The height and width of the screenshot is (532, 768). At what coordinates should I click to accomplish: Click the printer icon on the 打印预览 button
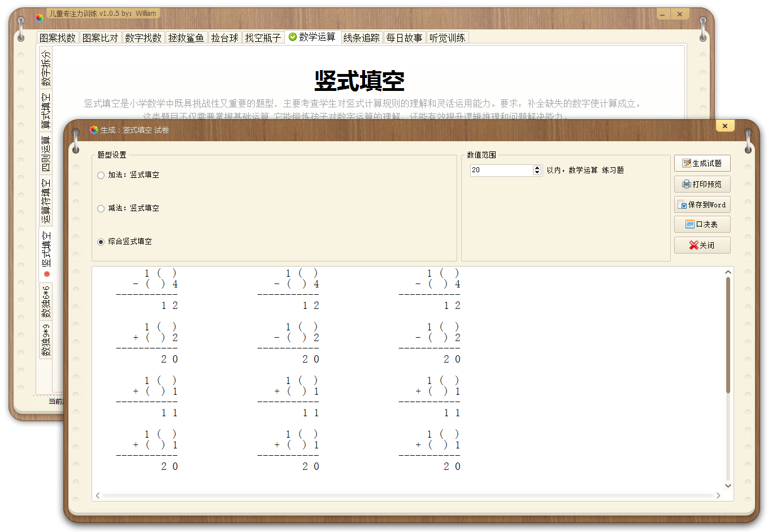685,184
